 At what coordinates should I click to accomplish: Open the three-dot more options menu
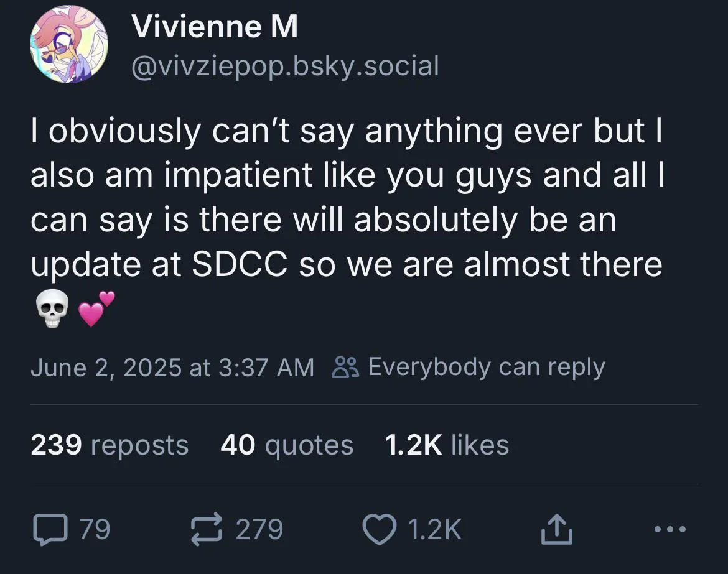[x=671, y=529]
